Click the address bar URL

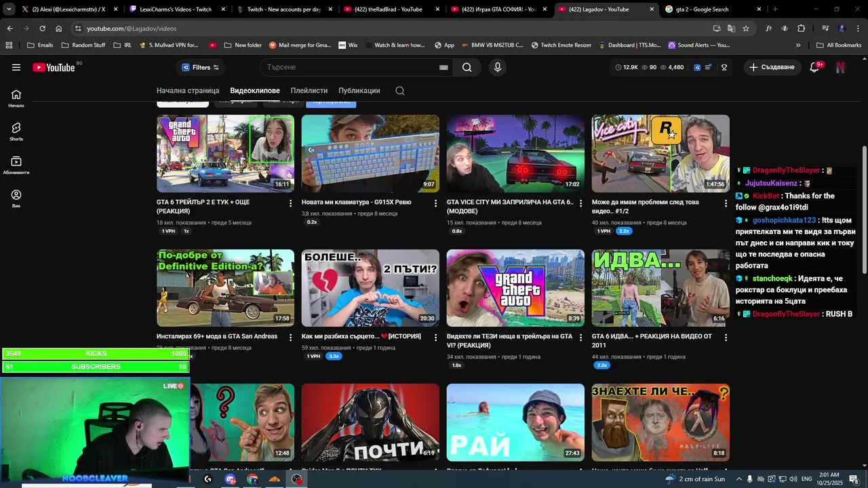coord(132,28)
